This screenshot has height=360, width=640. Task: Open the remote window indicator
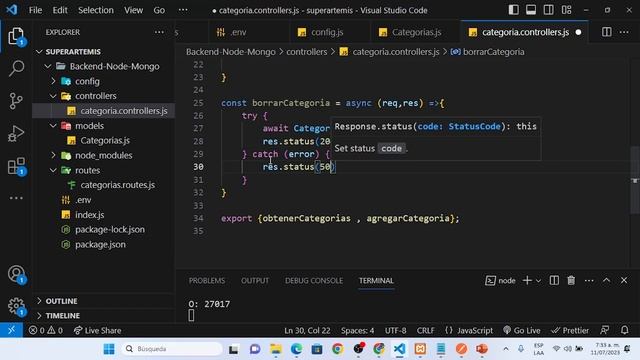coord(11,330)
